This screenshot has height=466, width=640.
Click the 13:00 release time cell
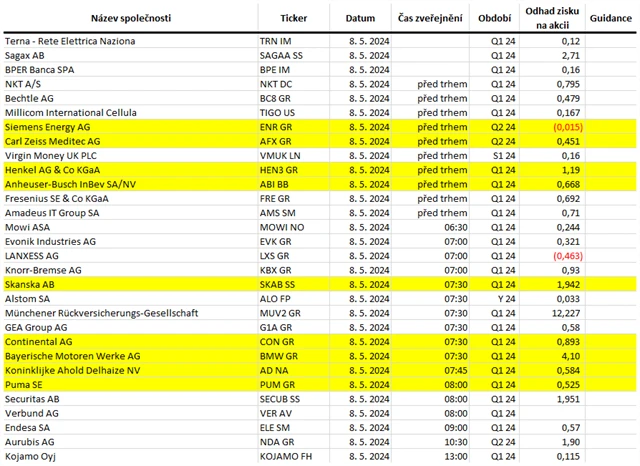point(432,456)
